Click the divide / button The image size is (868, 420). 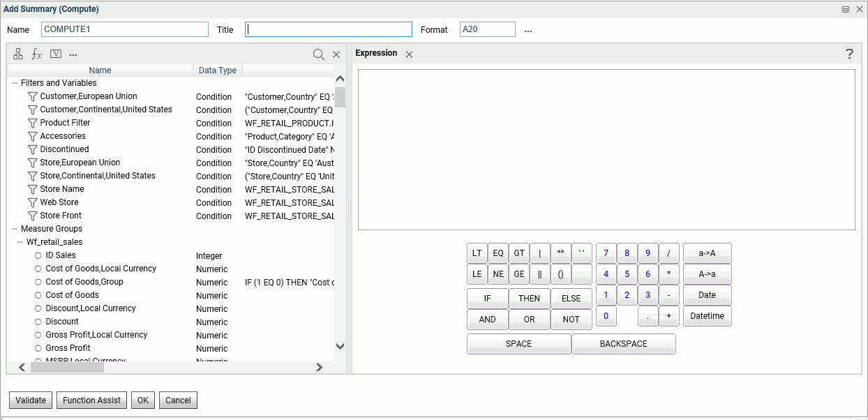coord(669,253)
